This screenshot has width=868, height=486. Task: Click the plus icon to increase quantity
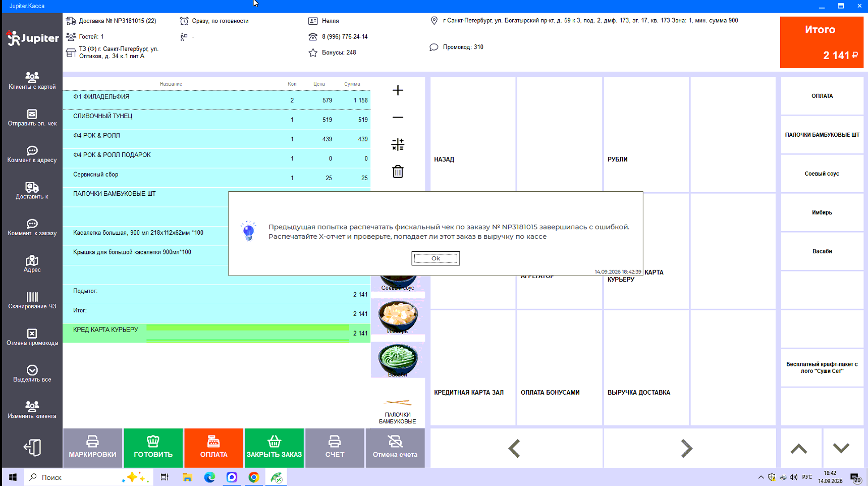coord(398,90)
